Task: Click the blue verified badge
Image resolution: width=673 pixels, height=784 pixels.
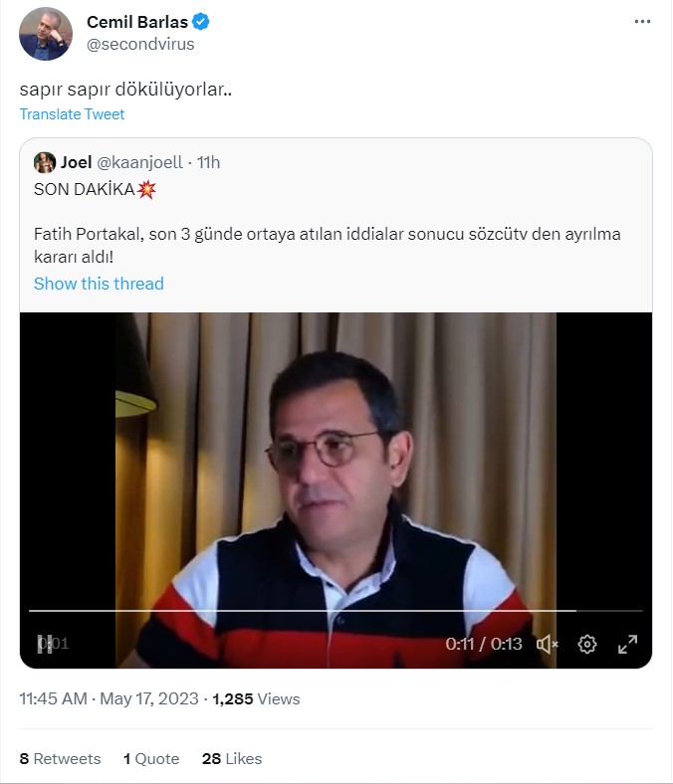Action: (x=201, y=22)
